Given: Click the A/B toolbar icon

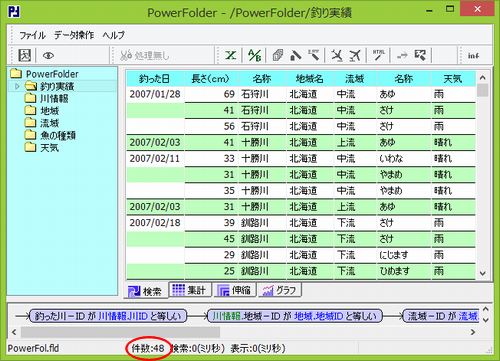Looking at the screenshot, I should pos(255,55).
